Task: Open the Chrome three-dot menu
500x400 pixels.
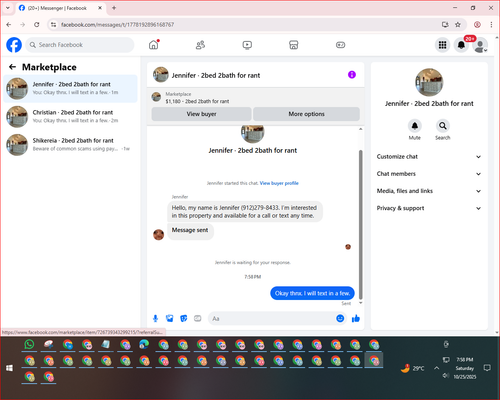Action: click(x=491, y=24)
